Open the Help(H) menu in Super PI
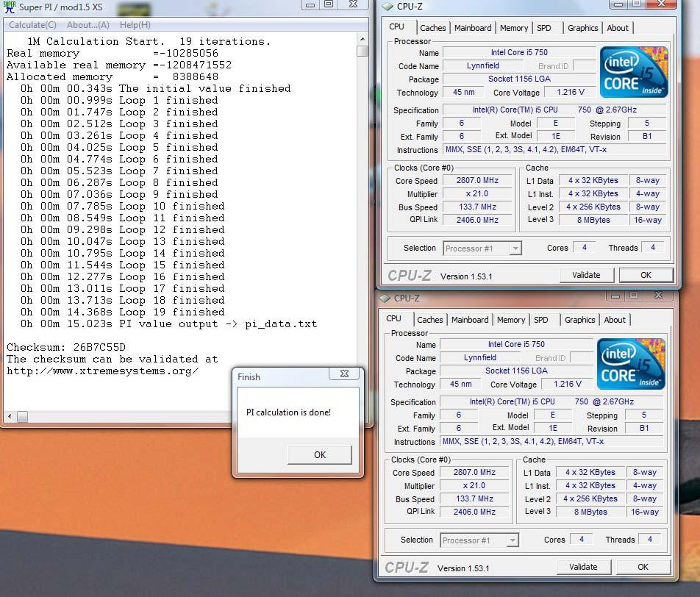Image resolution: width=700 pixels, height=597 pixels. tap(135, 25)
